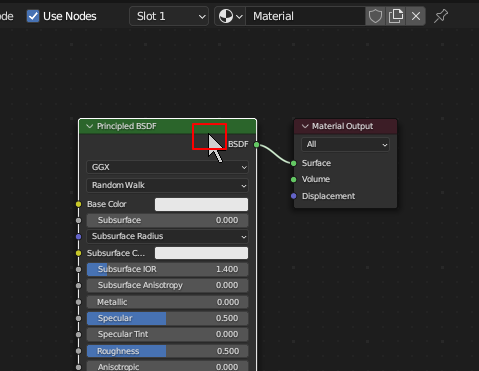The height and width of the screenshot is (371, 479).
Task: Click the Displacement input socket
Action: coord(294,196)
